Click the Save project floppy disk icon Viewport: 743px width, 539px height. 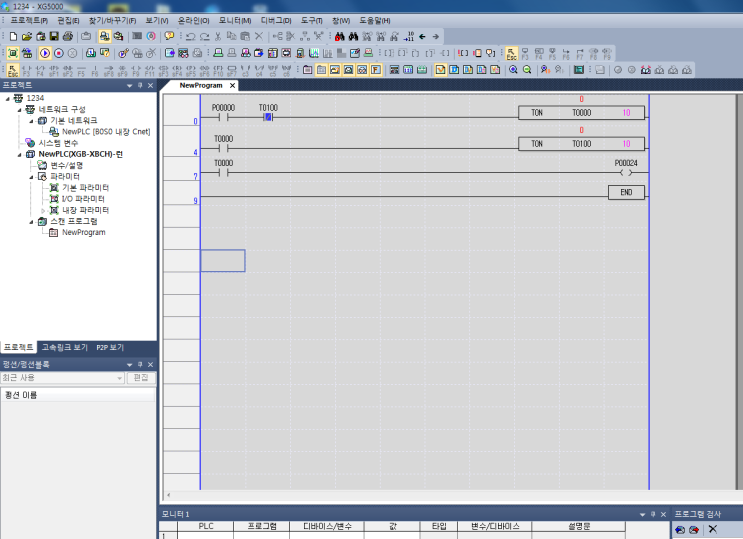[x=53, y=36]
